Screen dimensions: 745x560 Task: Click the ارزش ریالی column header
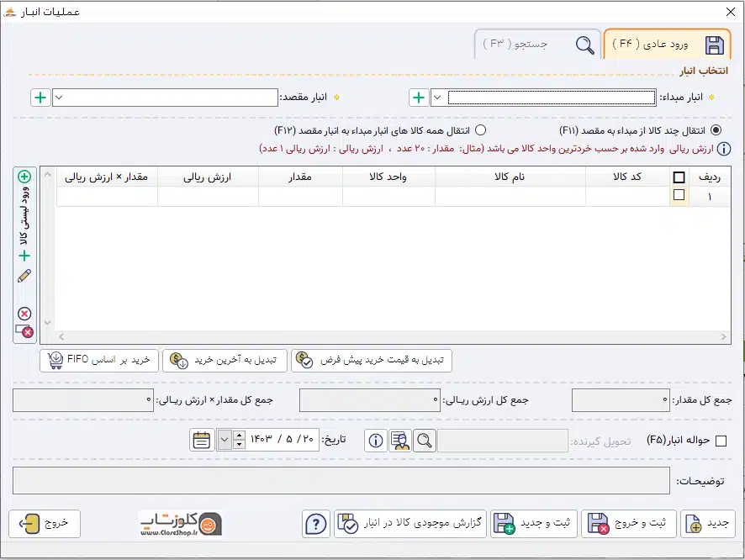pyautogui.click(x=208, y=177)
